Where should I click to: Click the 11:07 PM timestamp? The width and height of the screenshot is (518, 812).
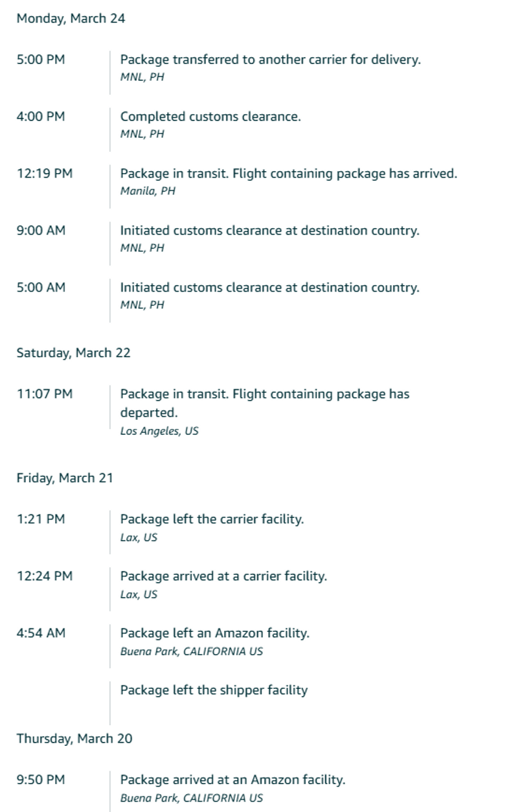[45, 394]
